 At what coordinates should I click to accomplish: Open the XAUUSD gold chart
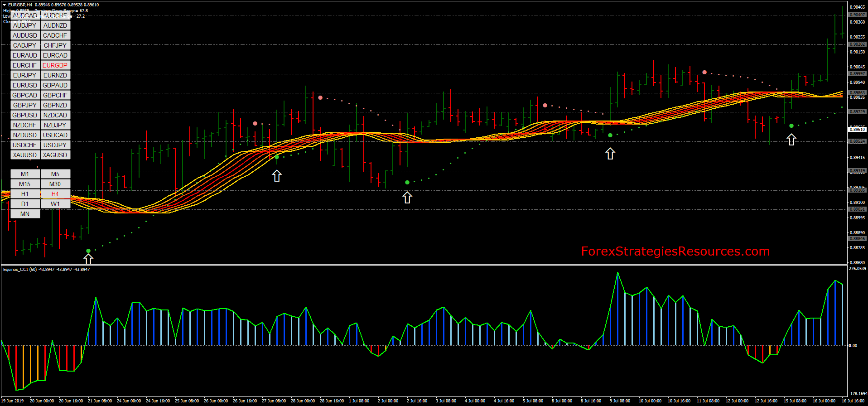coord(25,155)
